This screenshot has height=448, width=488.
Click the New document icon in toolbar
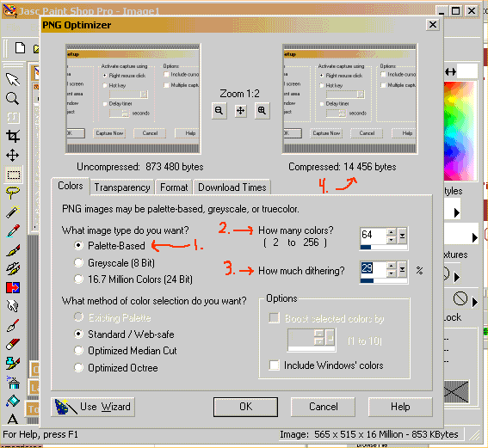21,48
